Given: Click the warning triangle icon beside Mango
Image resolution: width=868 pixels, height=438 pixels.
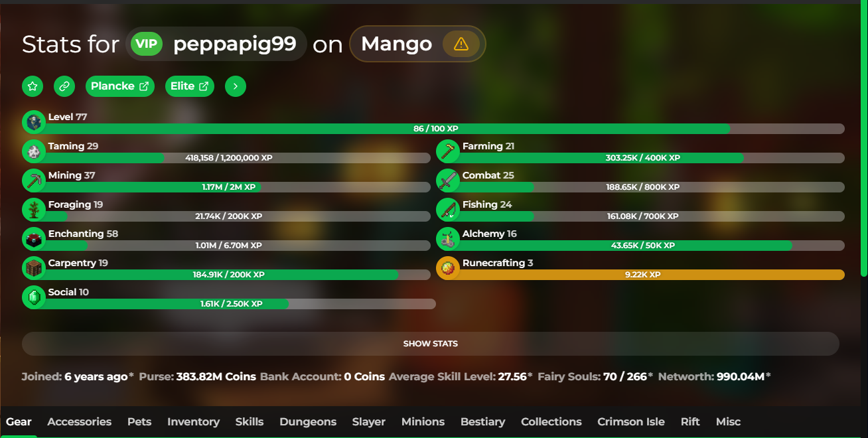Looking at the screenshot, I should pyautogui.click(x=461, y=44).
